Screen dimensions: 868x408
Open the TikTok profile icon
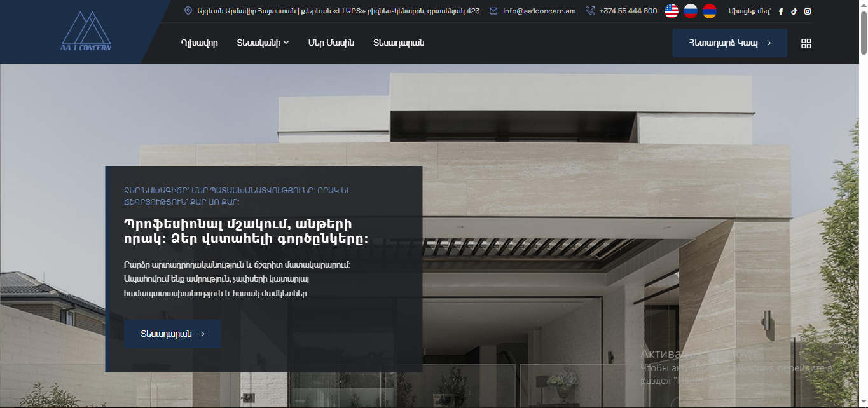[x=794, y=11]
